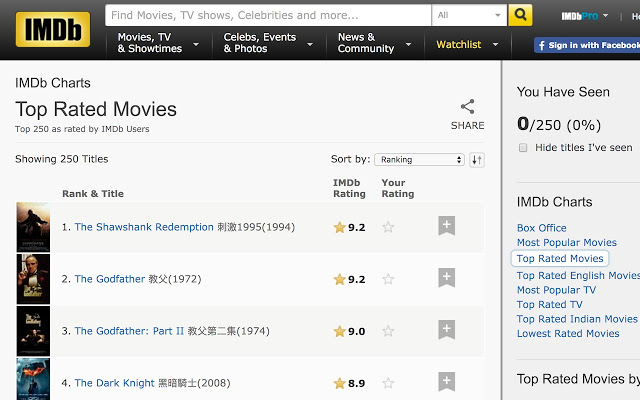640x400 pixels.
Task: Expand the News & Community arrow
Action: point(408,44)
